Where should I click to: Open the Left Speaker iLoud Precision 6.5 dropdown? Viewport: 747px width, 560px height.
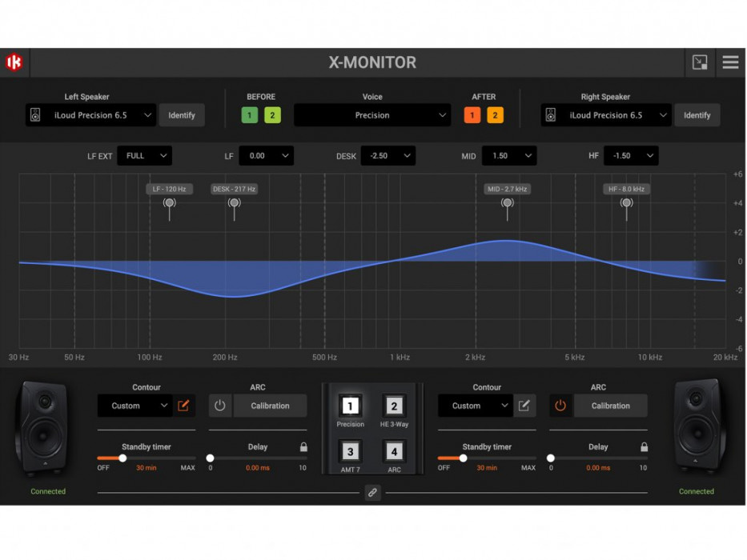click(90, 114)
